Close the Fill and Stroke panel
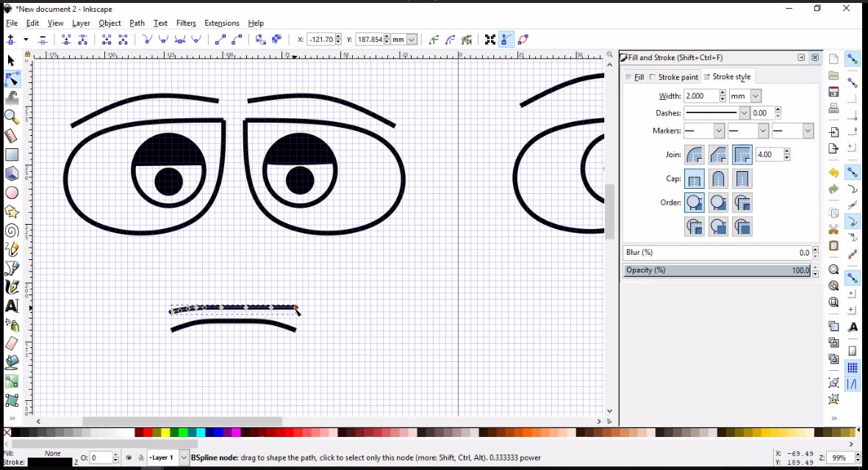Screen dimensions: 868x470 [815, 57]
